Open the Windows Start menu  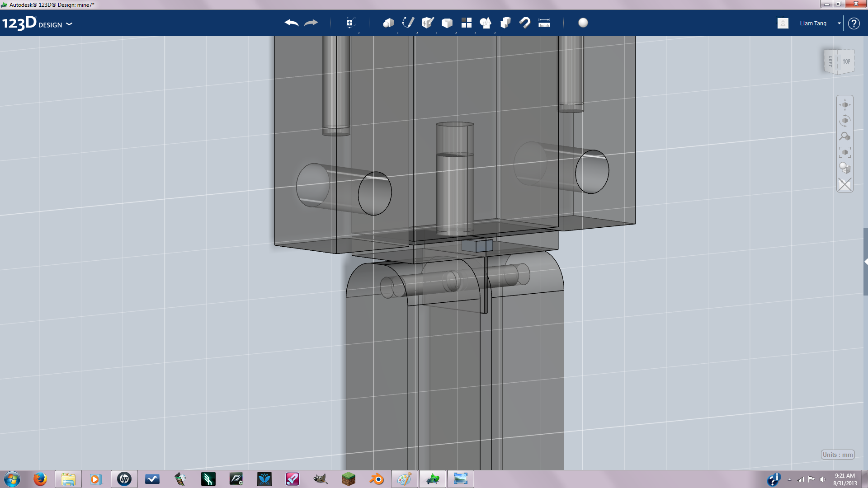click(x=12, y=479)
